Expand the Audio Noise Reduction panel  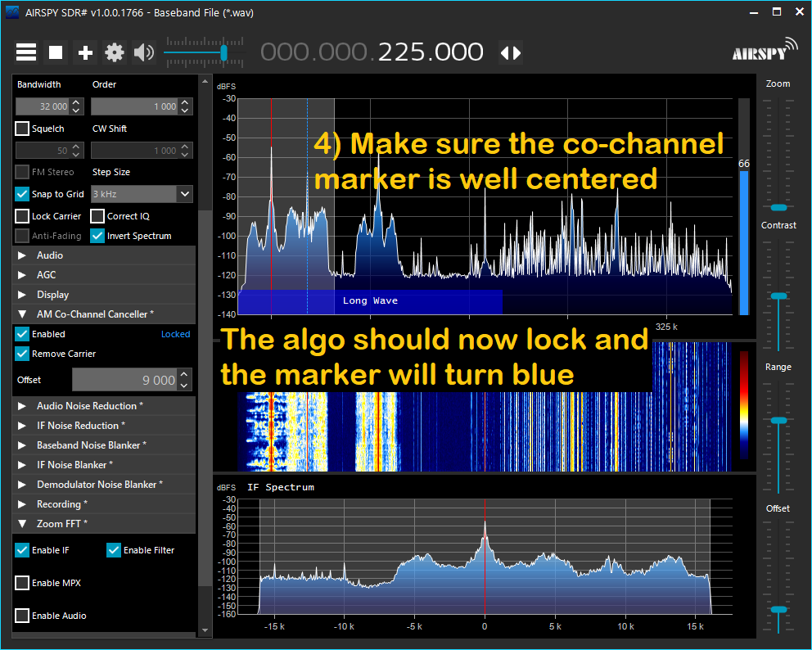click(x=104, y=406)
